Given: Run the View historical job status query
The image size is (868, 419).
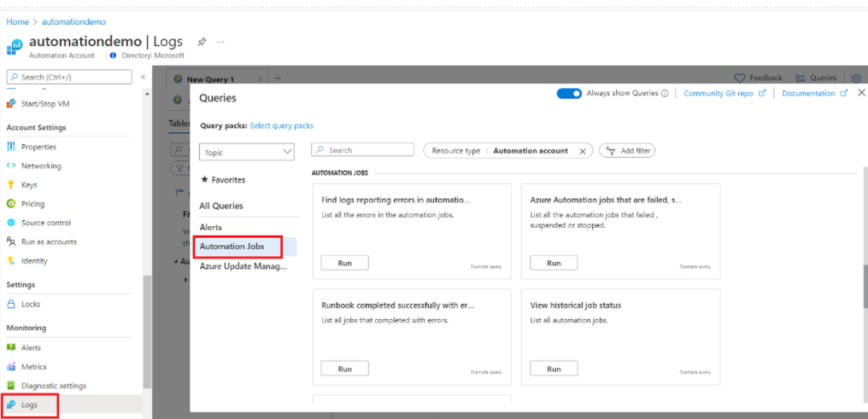Looking at the screenshot, I should click(x=554, y=369).
